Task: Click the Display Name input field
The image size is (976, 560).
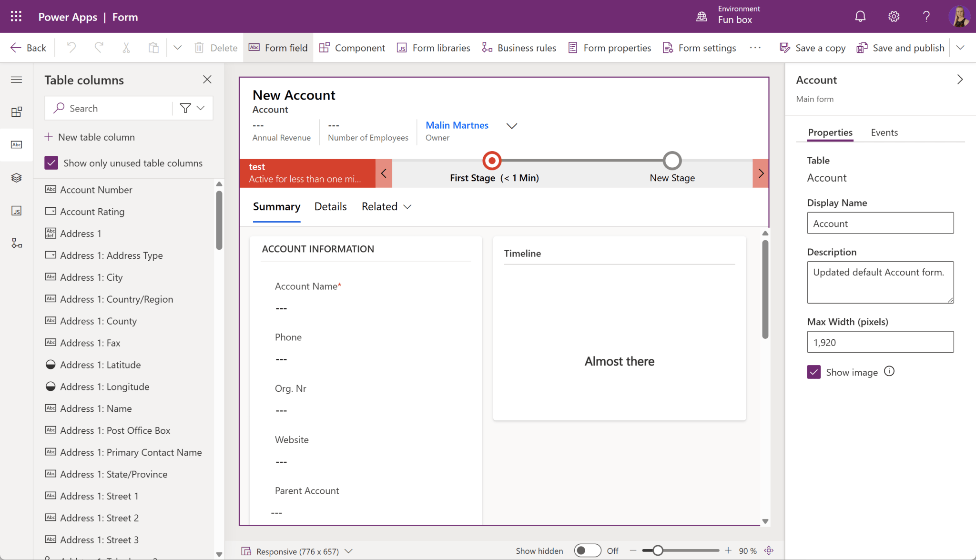Action: (x=880, y=223)
